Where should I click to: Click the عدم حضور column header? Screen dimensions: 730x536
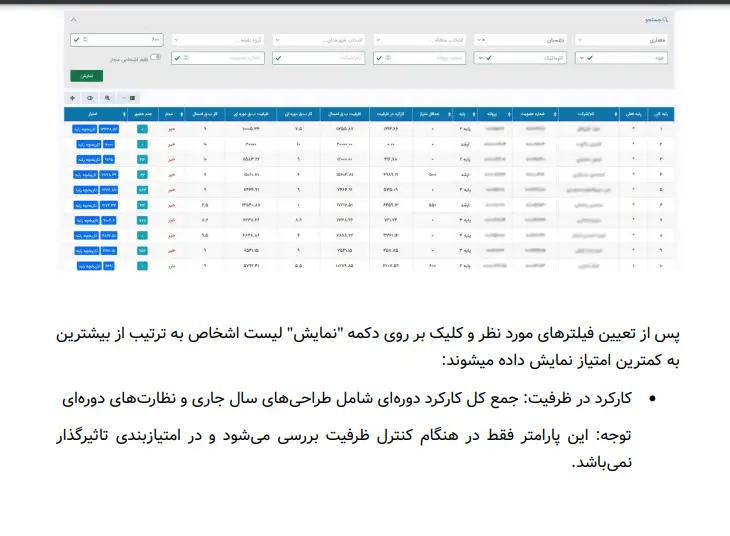pyautogui.click(x=143, y=114)
